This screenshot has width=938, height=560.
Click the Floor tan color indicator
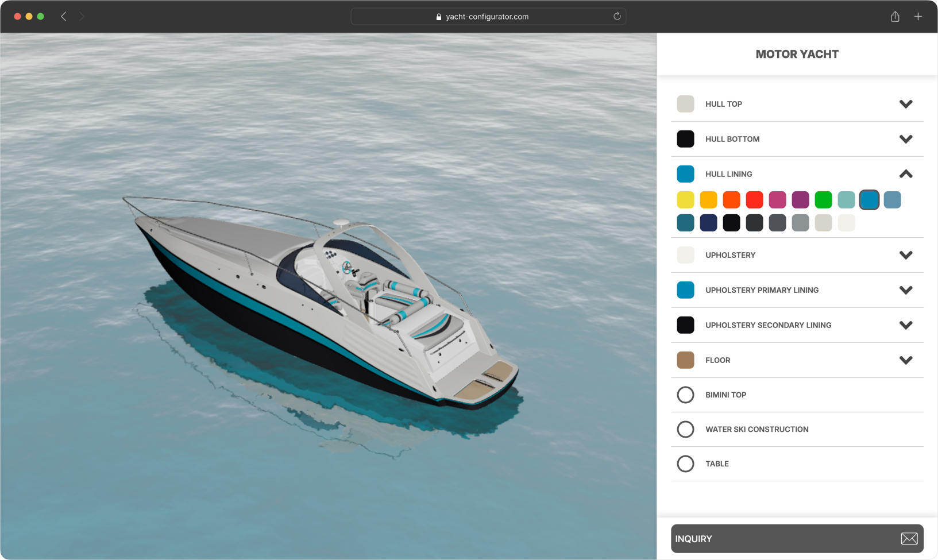pyautogui.click(x=685, y=360)
